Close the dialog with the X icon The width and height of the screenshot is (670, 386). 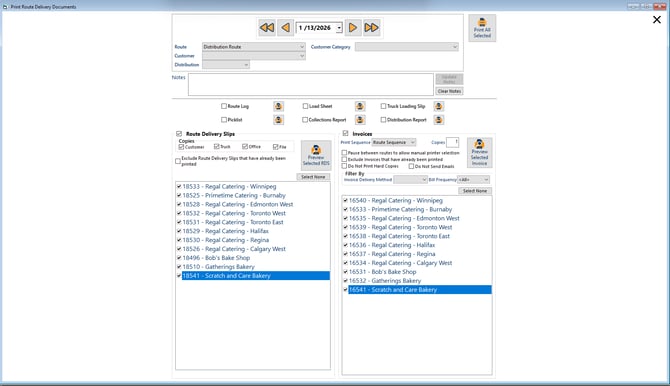(x=657, y=20)
